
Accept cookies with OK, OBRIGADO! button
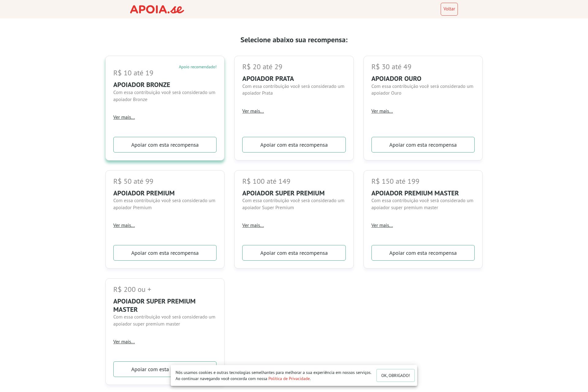point(395,375)
